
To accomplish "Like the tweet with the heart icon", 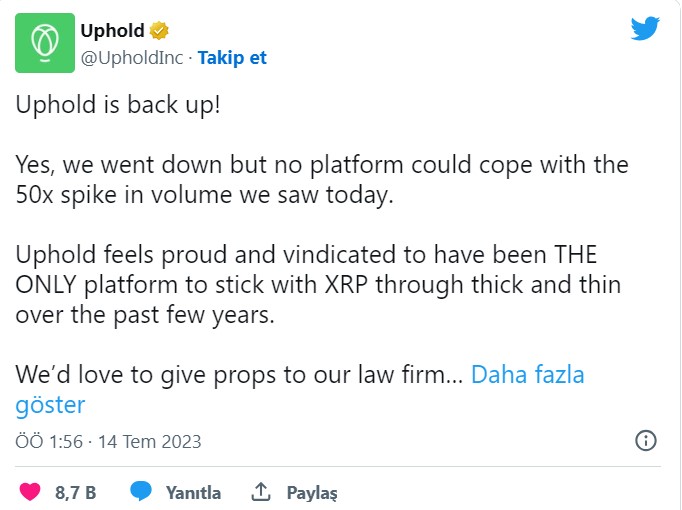I will tap(31, 492).
